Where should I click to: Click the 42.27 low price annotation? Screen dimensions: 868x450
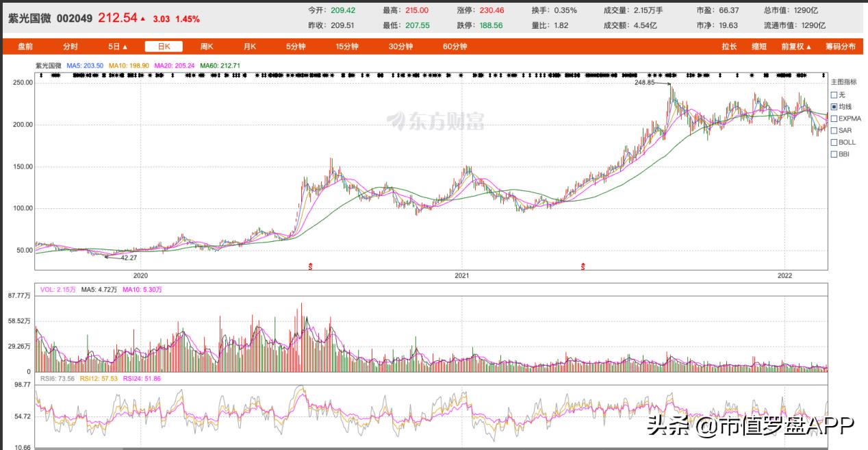[x=129, y=258]
